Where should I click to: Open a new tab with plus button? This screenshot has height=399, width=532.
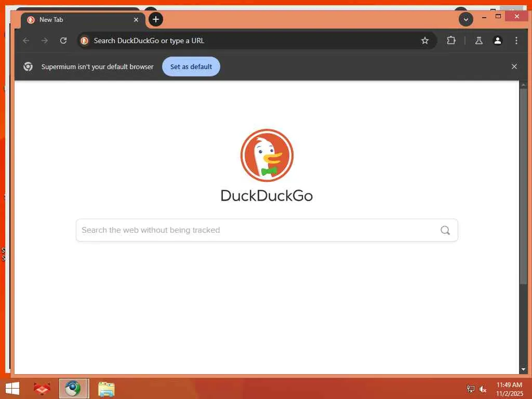coord(156,19)
